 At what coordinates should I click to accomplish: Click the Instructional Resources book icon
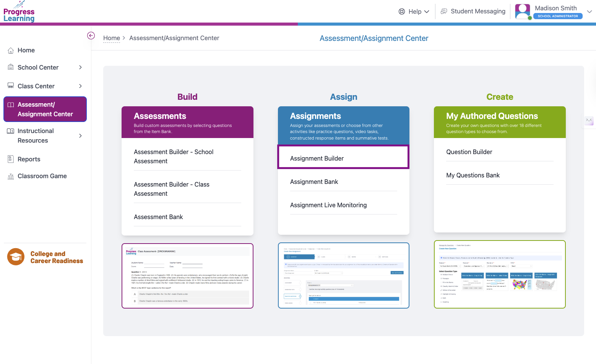point(11,131)
